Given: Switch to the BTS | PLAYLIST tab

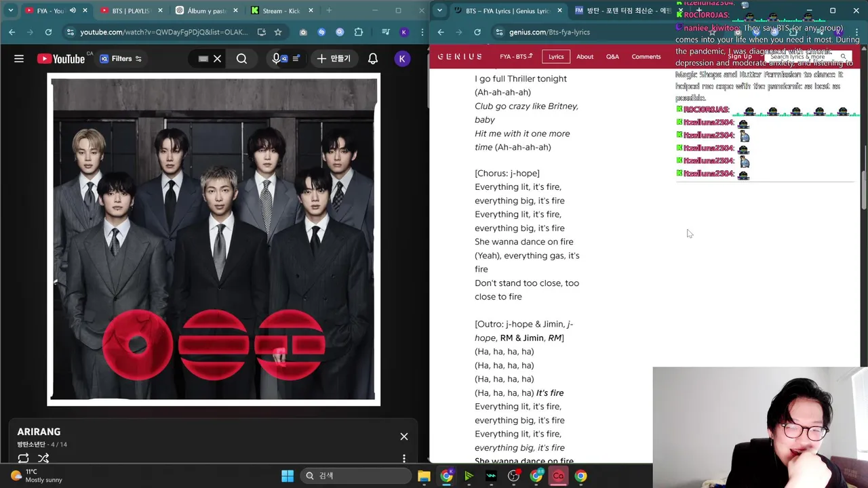Looking at the screenshot, I should click(x=130, y=11).
